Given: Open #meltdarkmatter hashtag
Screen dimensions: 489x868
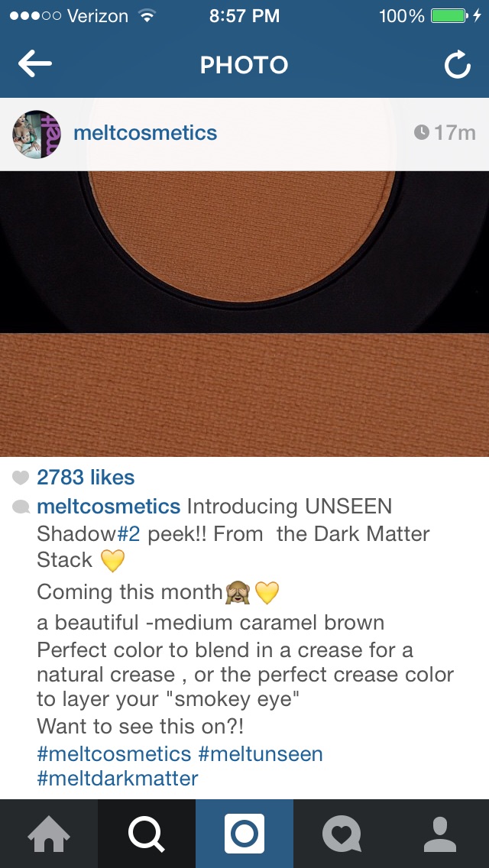Looking at the screenshot, I should pos(118,779).
